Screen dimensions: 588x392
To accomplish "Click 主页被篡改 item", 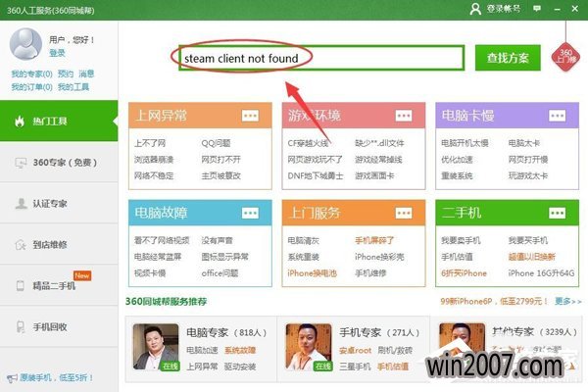I will tap(220, 175).
